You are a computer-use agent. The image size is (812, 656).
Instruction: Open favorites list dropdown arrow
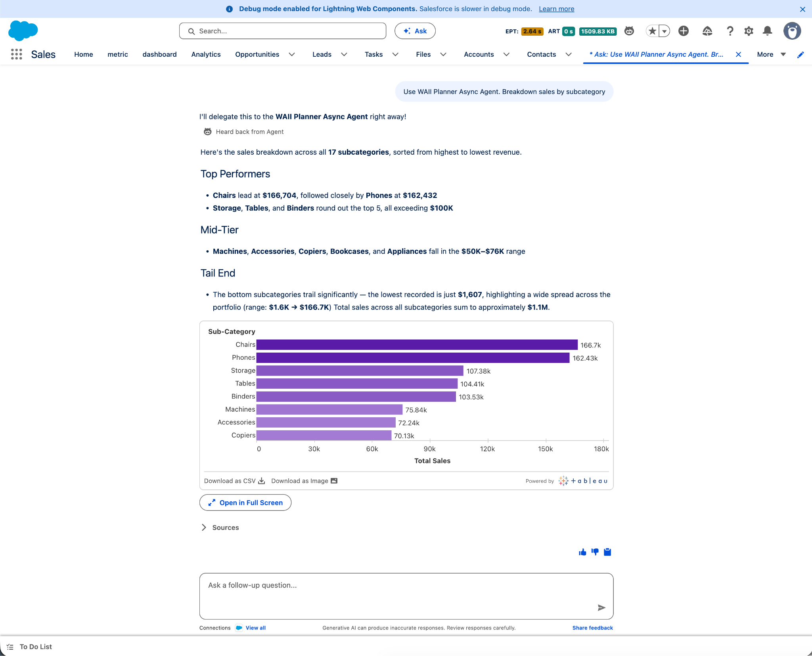(x=665, y=31)
